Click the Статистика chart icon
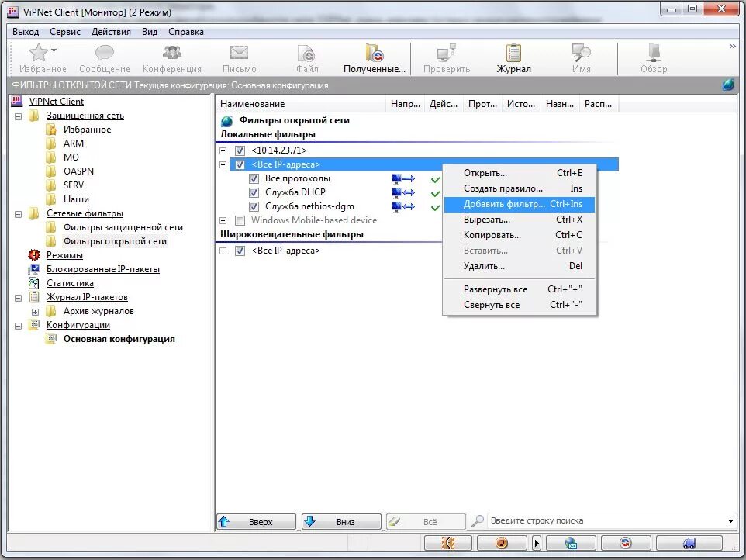 34,283
